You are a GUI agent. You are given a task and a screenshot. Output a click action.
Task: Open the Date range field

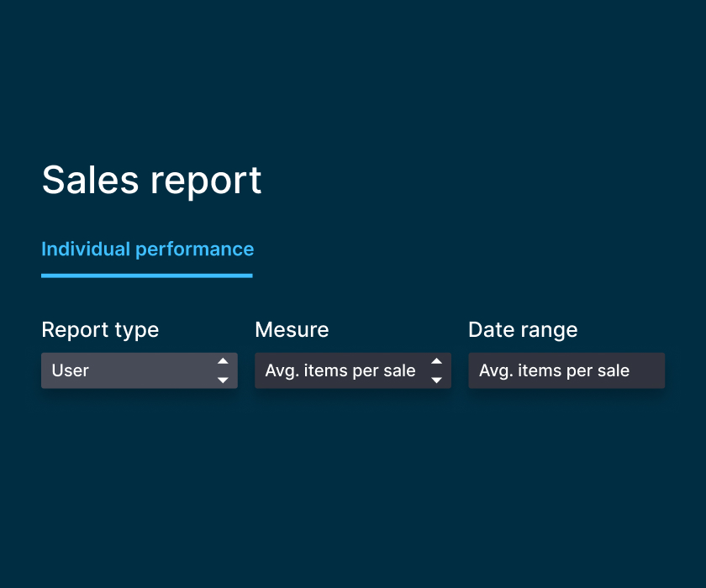566,370
